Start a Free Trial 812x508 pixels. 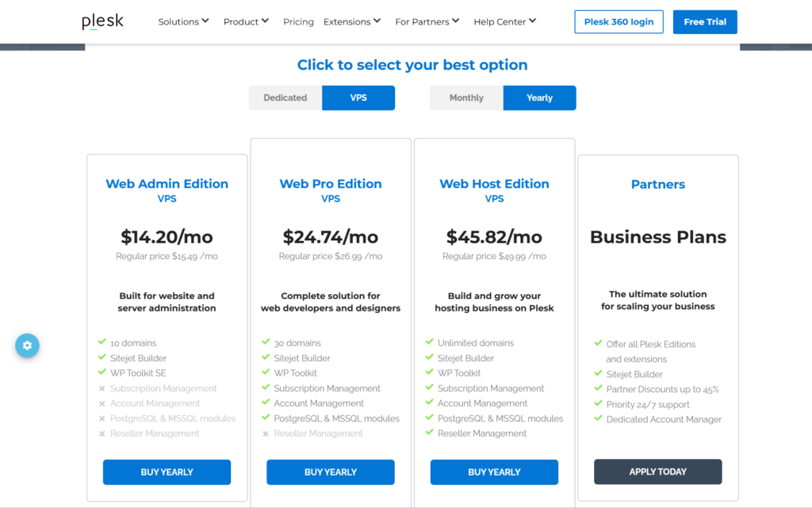click(705, 21)
